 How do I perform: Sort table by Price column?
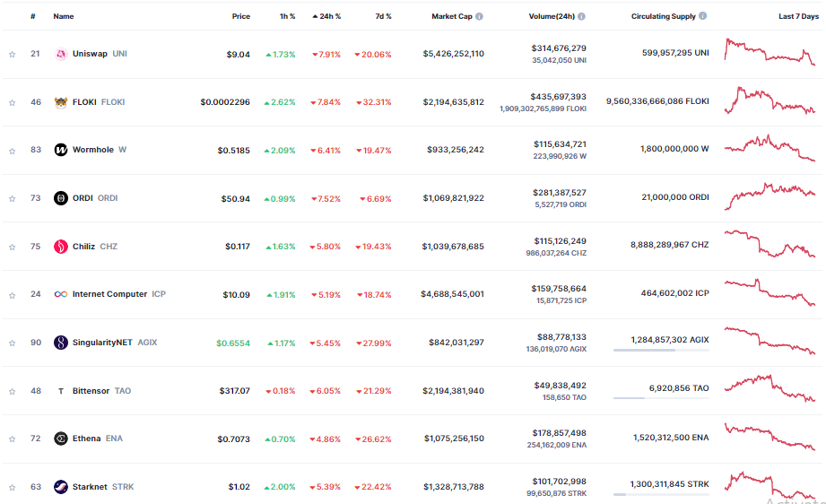coord(240,16)
